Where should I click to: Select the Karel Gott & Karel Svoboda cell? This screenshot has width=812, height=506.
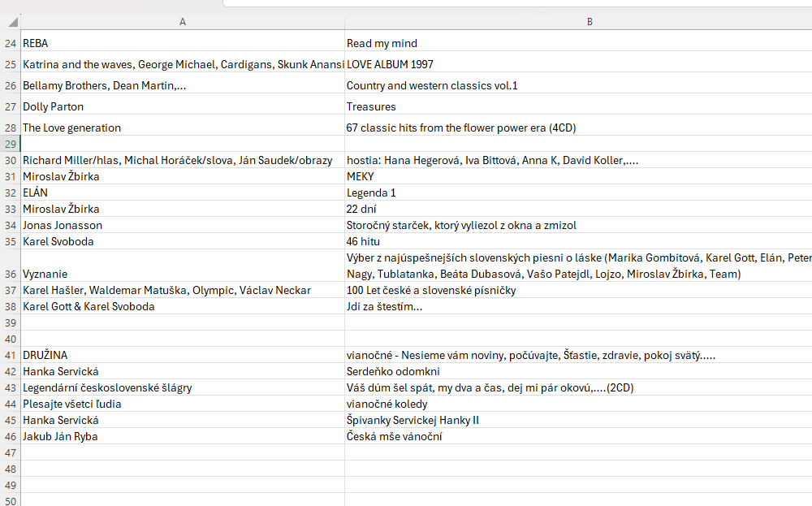point(183,306)
